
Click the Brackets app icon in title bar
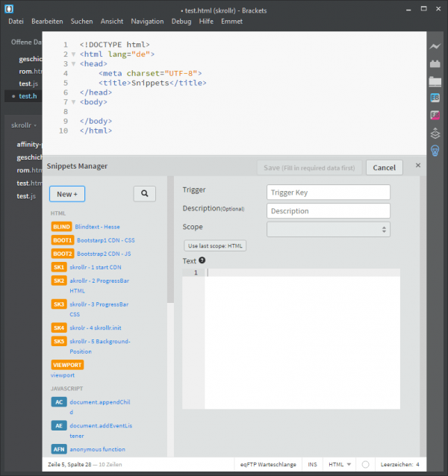tap(9, 9)
